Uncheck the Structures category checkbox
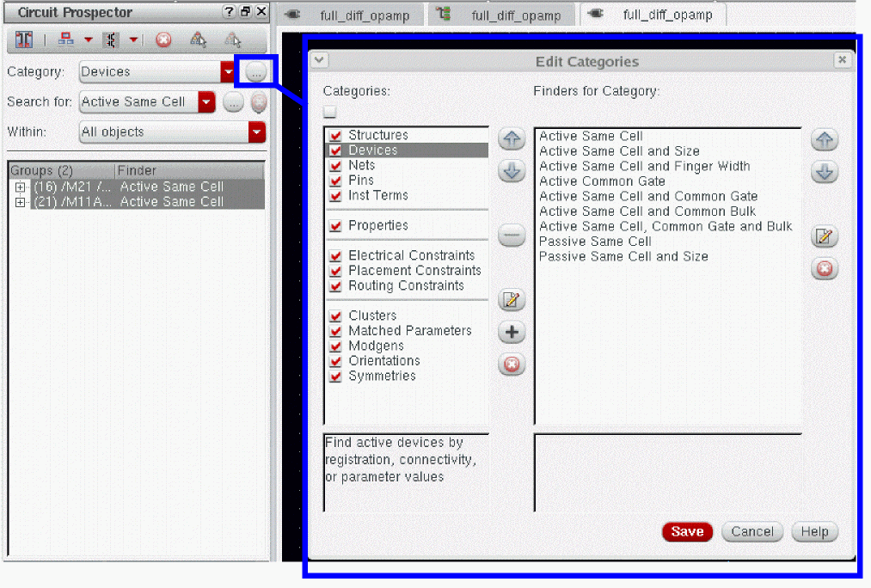871x588 pixels. pyautogui.click(x=335, y=136)
